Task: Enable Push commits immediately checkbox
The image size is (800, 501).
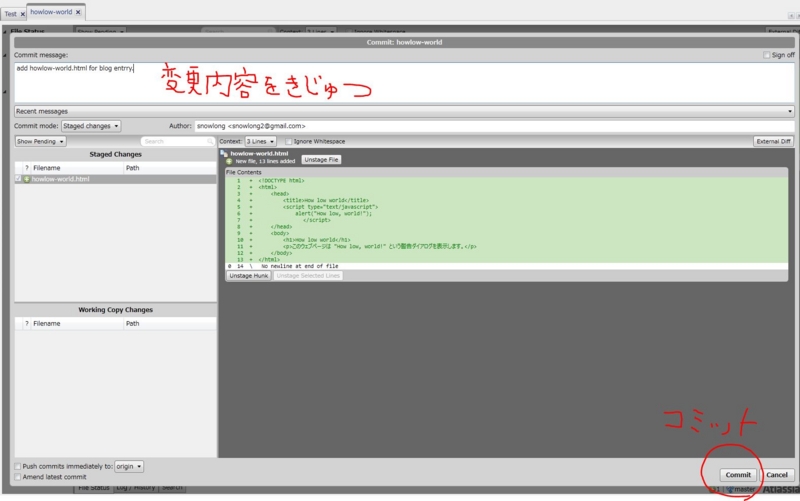Action: (x=18, y=466)
